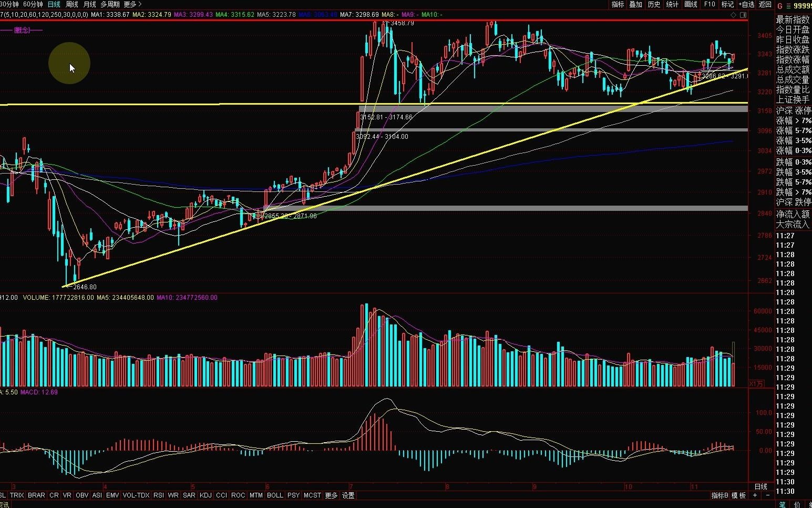Click the X1万 volume unit label
Image resolution: width=812 pixels, height=508 pixels.
(756, 384)
